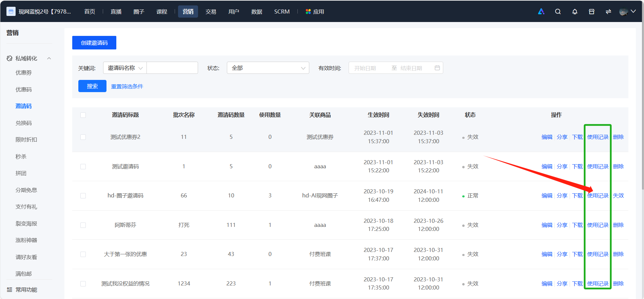This screenshot has height=299, width=644.
Task: Click the switch arrows icon in the header
Action: click(608, 12)
